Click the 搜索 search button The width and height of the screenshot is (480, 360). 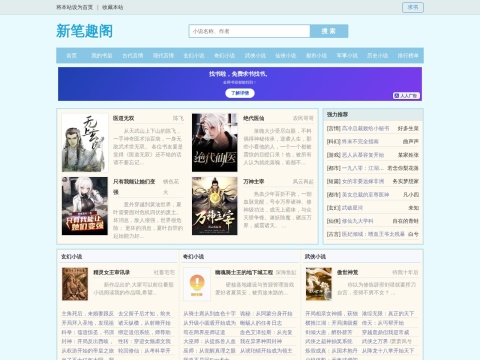point(329,31)
